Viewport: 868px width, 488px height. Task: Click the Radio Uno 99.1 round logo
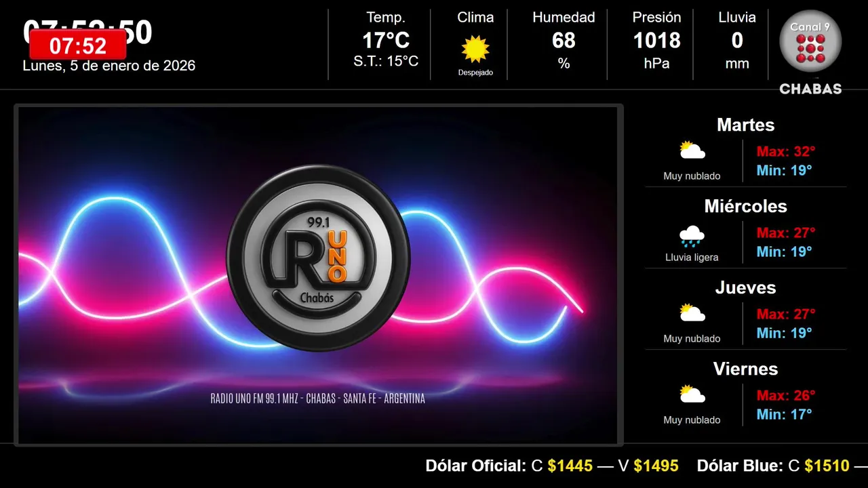pos(318,258)
